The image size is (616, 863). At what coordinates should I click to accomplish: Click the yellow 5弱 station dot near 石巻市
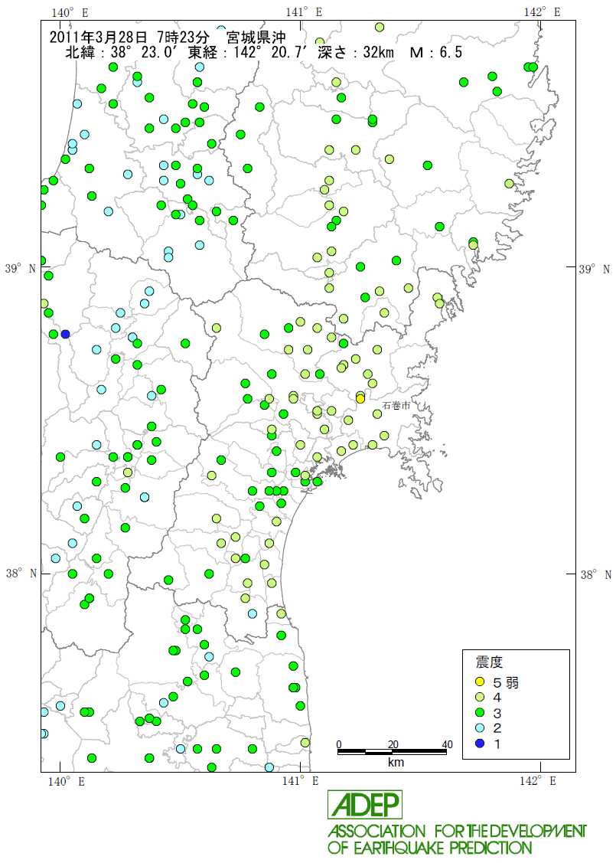click(360, 399)
